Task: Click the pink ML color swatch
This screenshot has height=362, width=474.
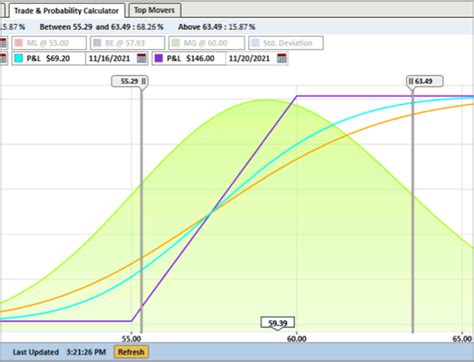Action: [19, 43]
